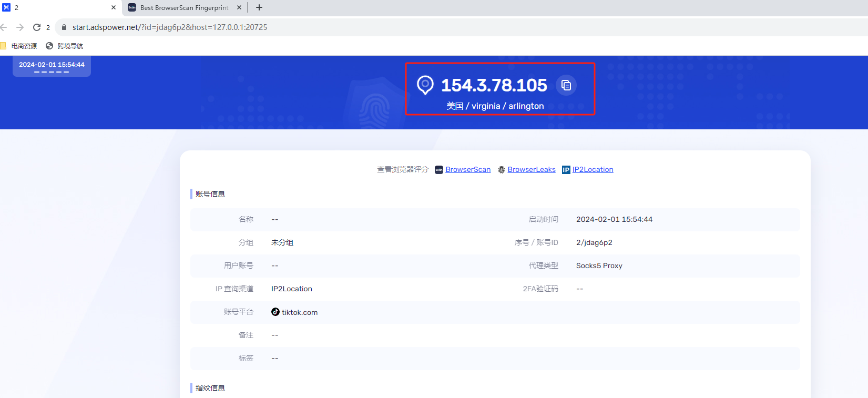Close the Best BrowserScan Fingerprint tab

pos(239,8)
